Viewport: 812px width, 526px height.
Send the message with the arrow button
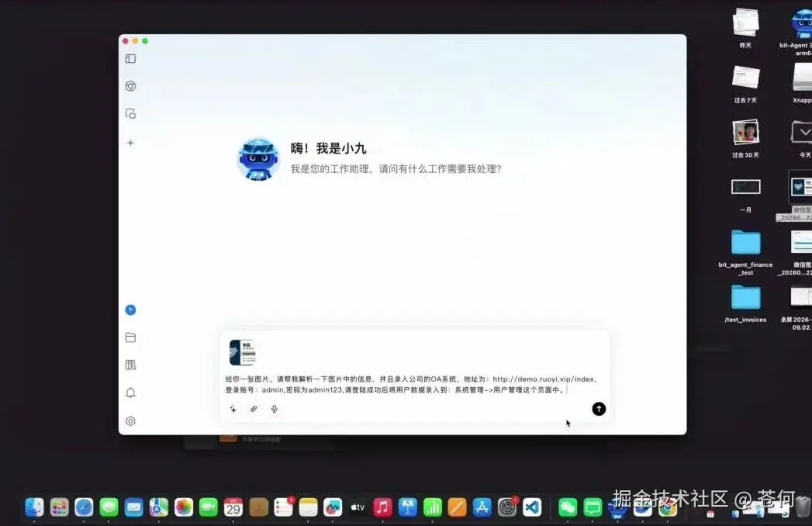pyautogui.click(x=598, y=409)
